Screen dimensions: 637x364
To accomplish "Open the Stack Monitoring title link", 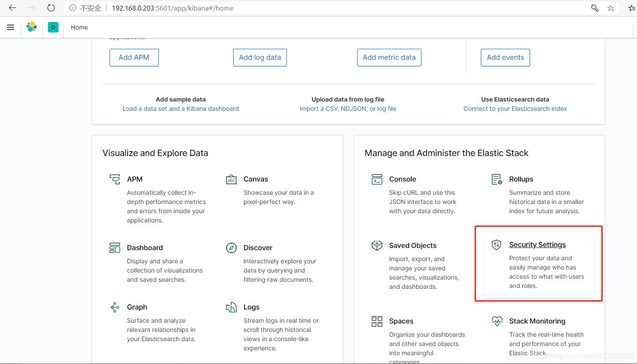I will [x=537, y=321].
